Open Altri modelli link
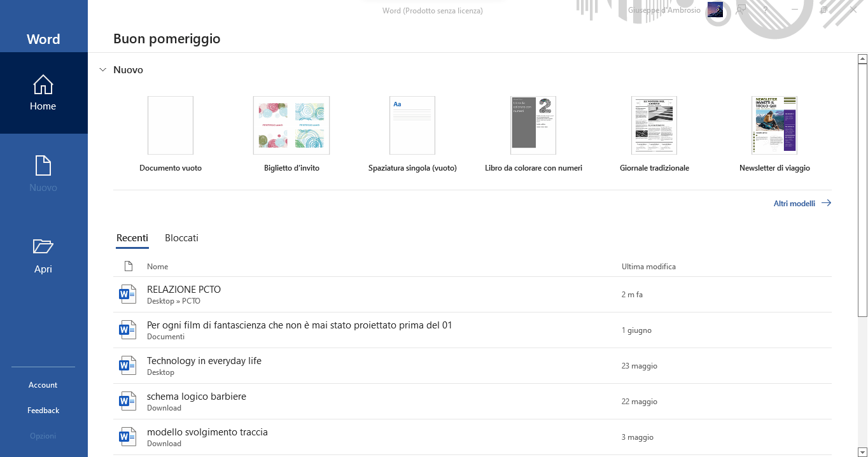The image size is (868, 457). tap(794, 204)
